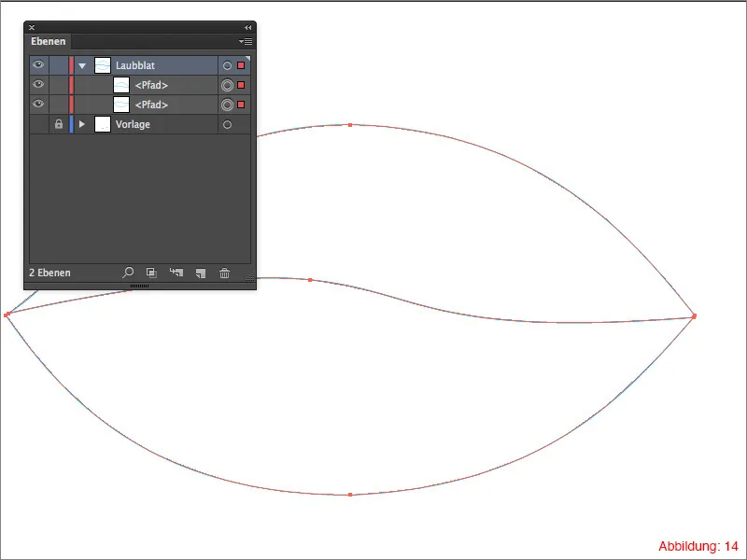This screenshot has height=560, width=747.
Task: Click the Vorlage blue layer color bar
Action: point(72,124)
